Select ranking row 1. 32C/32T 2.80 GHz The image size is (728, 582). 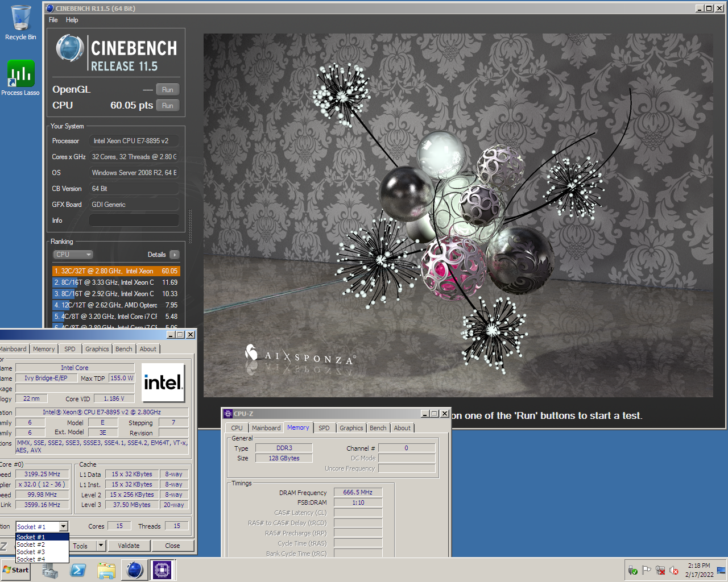pyautogui.click(x=116, y=271)
